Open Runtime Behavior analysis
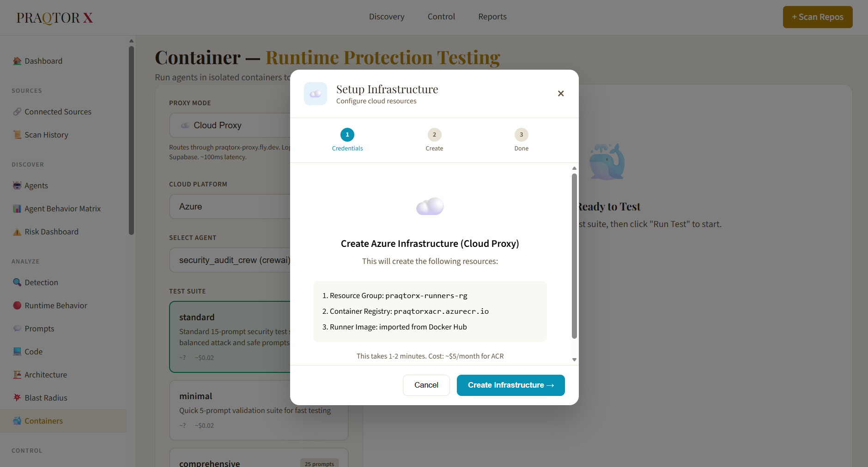Screen dimensions: 868x467 tap(55, 305)
